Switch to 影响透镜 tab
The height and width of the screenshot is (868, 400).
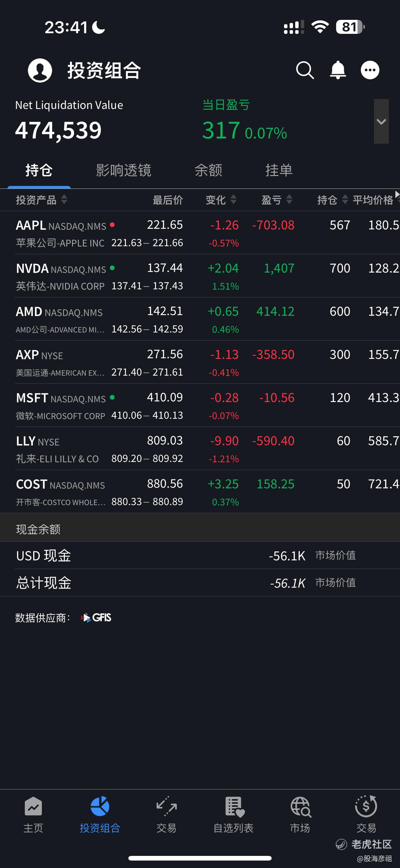tap(124, 170)
